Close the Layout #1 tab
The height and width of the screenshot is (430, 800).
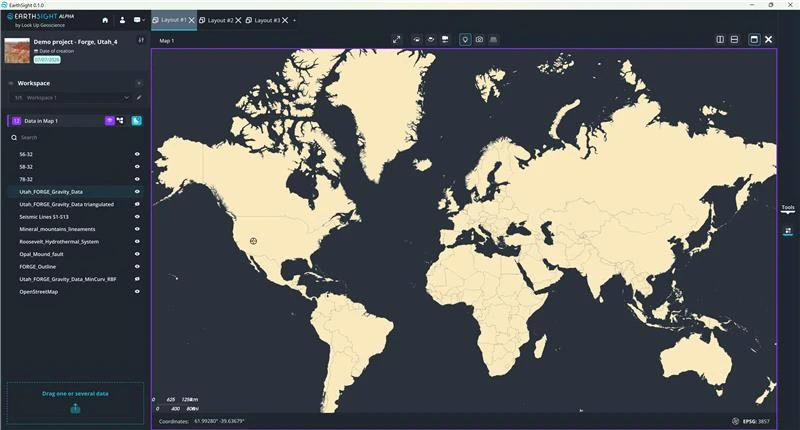coord(191,20)
